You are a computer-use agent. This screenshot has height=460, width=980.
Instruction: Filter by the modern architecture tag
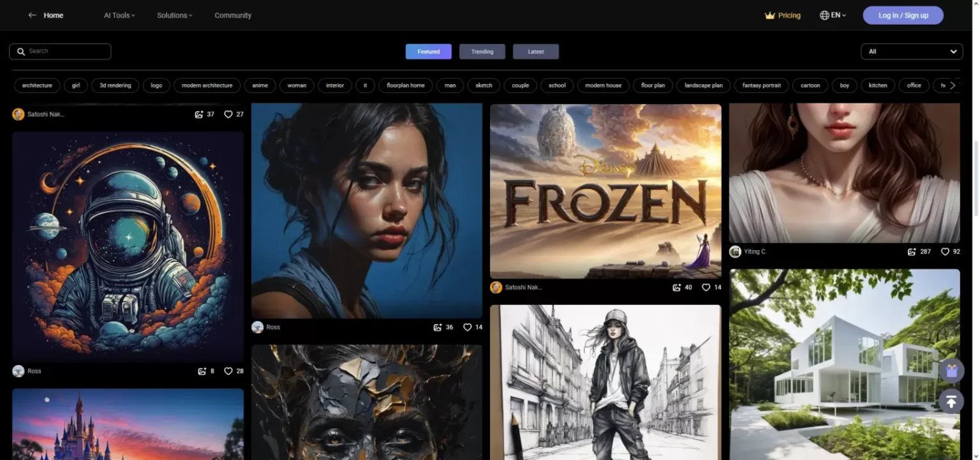coord(207,85)
